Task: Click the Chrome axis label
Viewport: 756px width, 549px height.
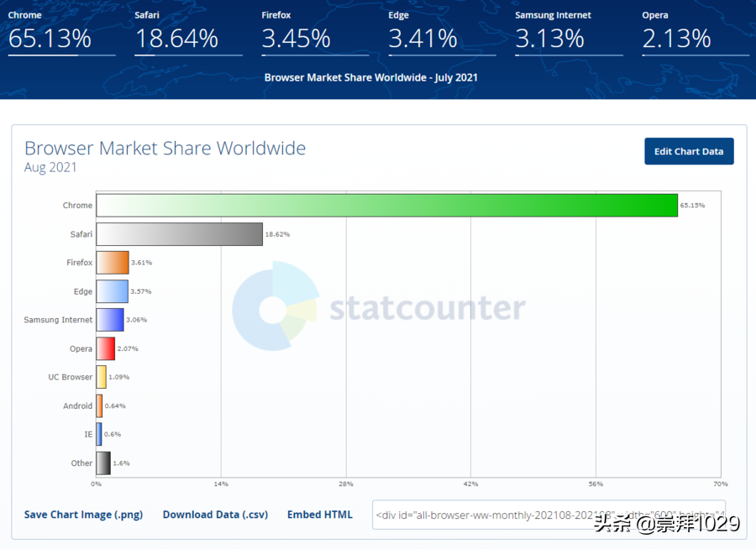Action: [x=77, y=206]
